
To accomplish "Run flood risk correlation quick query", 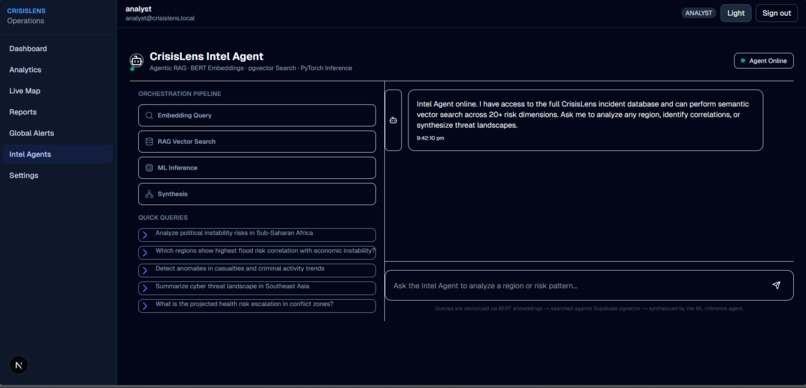I will 257,253.
